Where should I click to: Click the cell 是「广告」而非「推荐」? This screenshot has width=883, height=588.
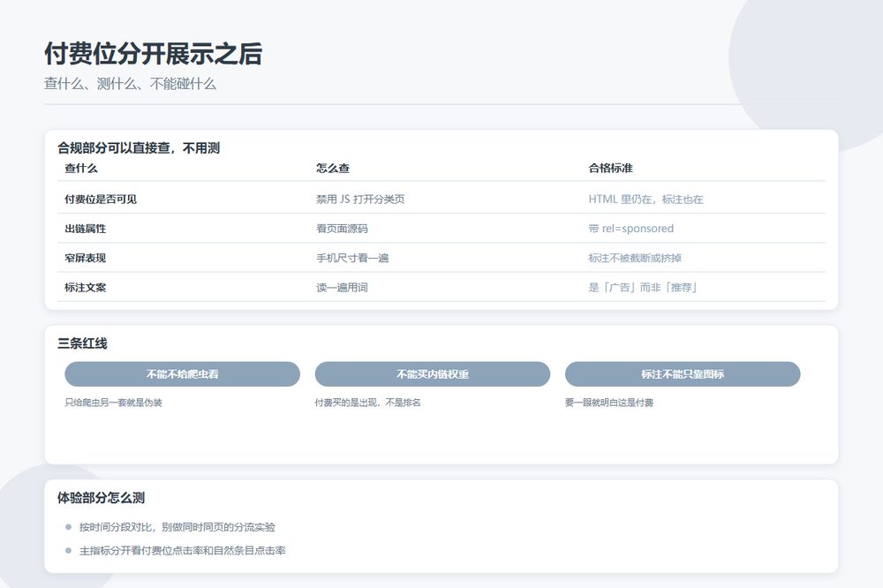coord(644,287)
